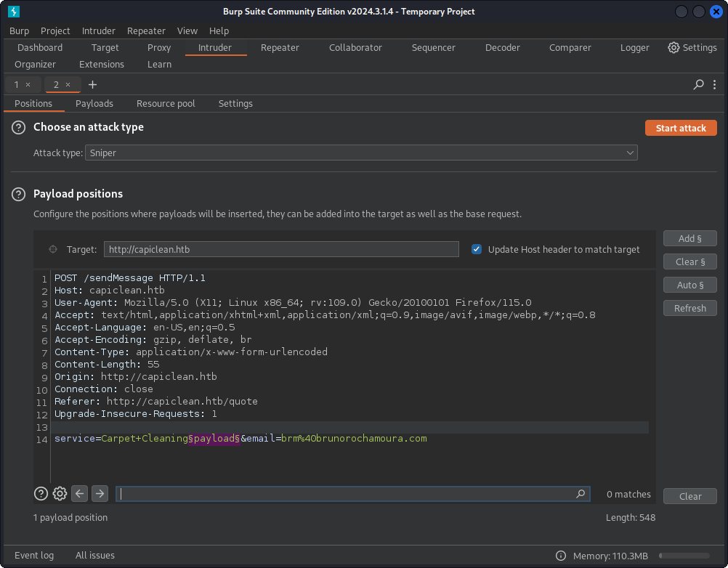This screenshot has height=568, width=728.
Task: Open the Payloads sub-tab
Action: pyautogui.click(x=94, y=103)
